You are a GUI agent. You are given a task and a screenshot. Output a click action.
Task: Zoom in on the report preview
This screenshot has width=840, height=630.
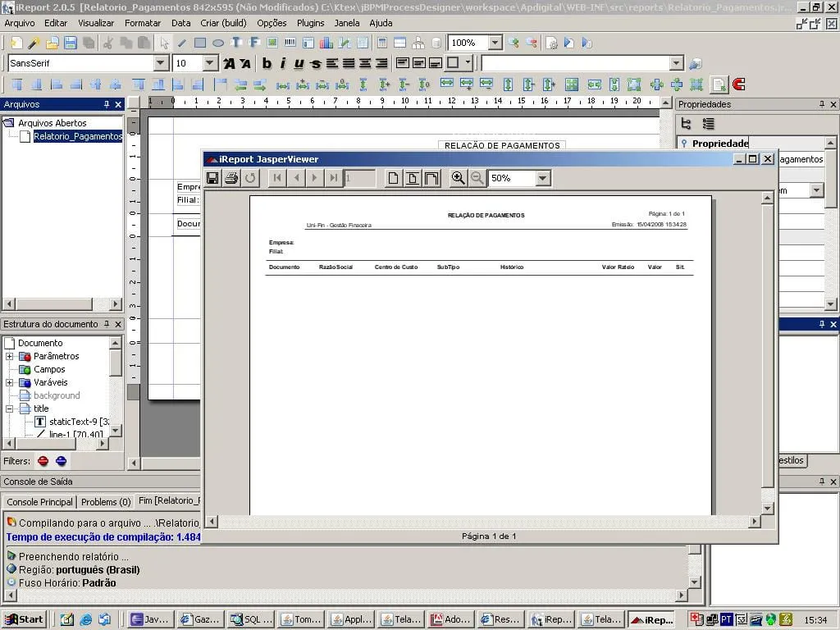[458, 178]
